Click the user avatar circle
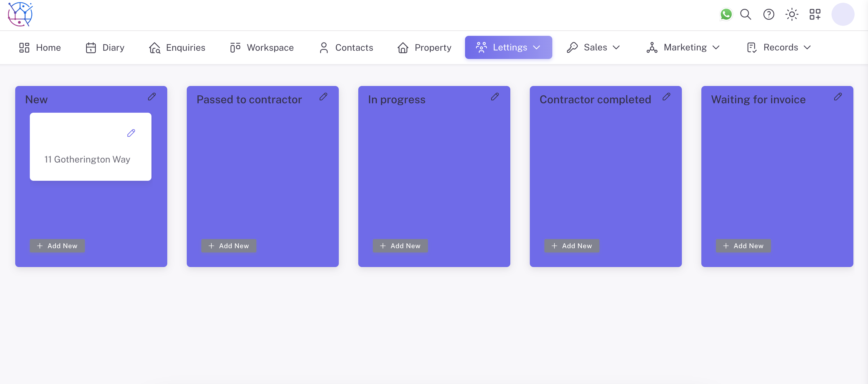868x384 pixels. [x=842, y=15]
